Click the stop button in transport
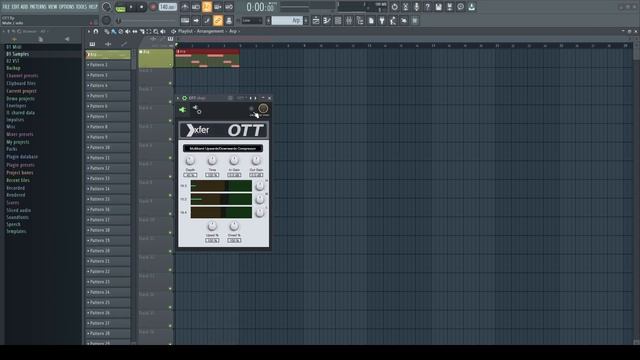This screenshot has height=360, width=640. [142, 7]
